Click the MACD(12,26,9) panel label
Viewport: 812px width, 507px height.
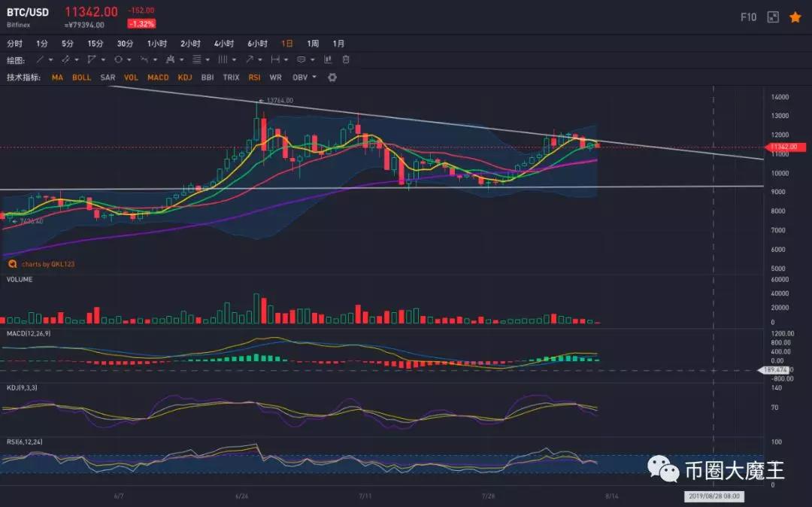click(x=29, y=333)
